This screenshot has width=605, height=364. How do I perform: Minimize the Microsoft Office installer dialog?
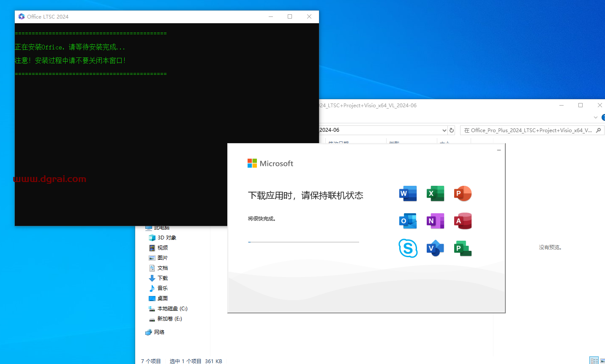499,150
